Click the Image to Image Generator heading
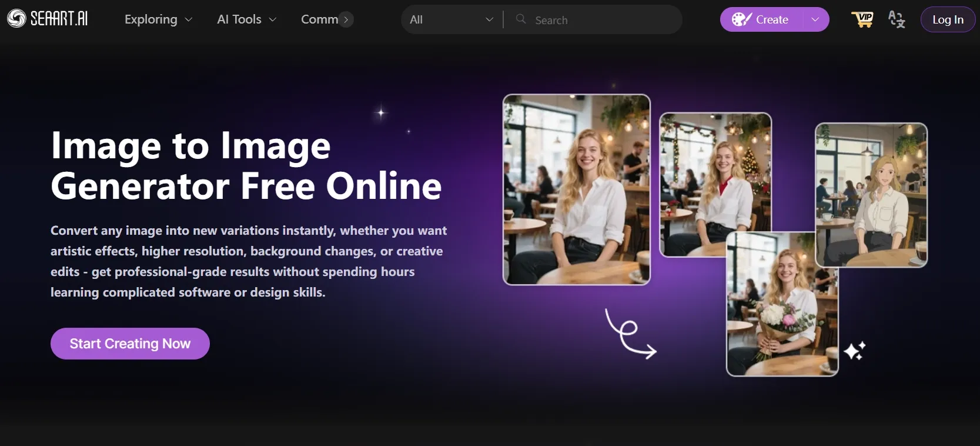Viewport: 980px width, 446px height. click(x=246, y=165)
